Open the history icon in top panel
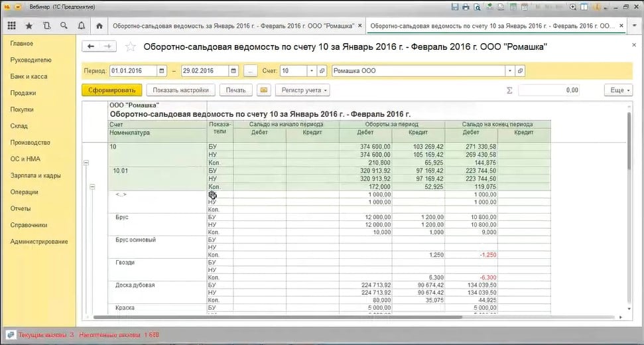The width and height of the screenshot is (644, 345). pos(46,26)
